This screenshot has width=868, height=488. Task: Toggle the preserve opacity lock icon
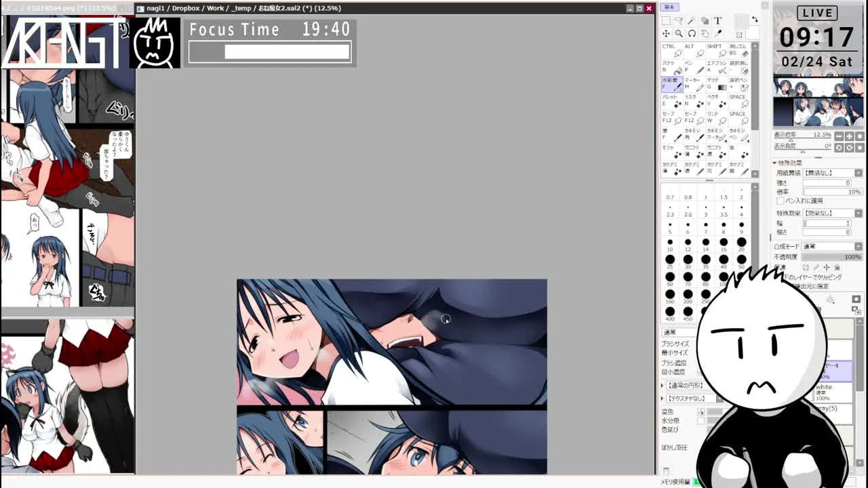pyautogui.click(x=806, y=268)
